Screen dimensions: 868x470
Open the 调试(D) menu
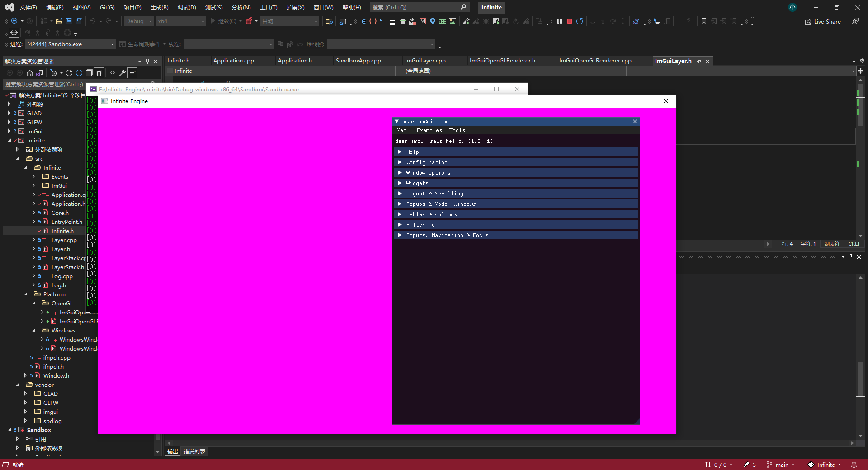point(187,7)
